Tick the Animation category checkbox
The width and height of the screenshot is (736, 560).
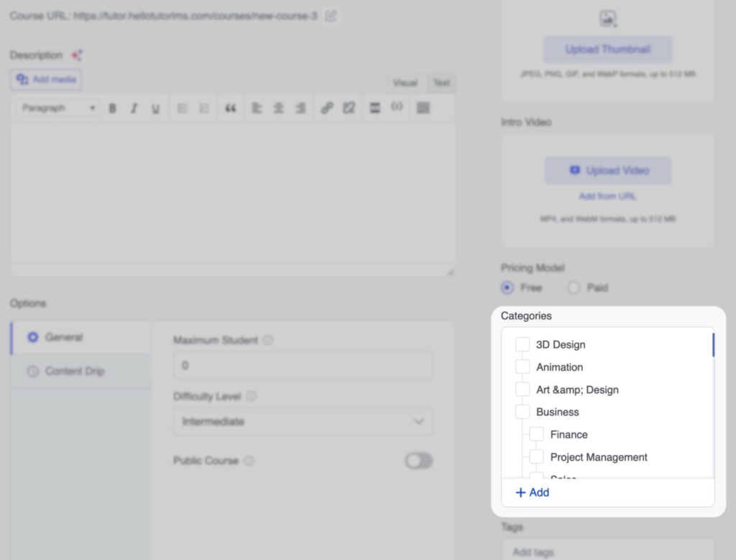[x=523, y=367]
